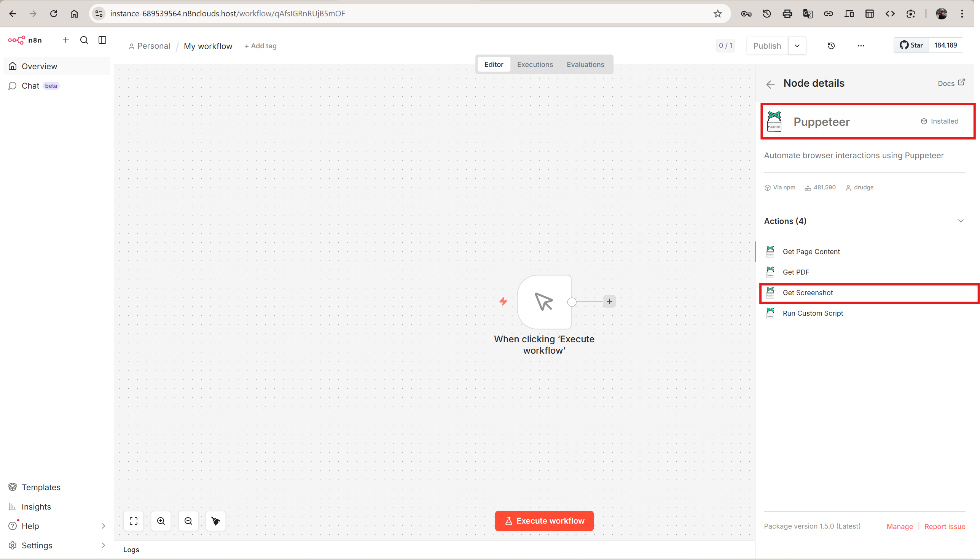Click the Personal breadcrumb
Screen dimensions: 980x559
click(150, 46)
